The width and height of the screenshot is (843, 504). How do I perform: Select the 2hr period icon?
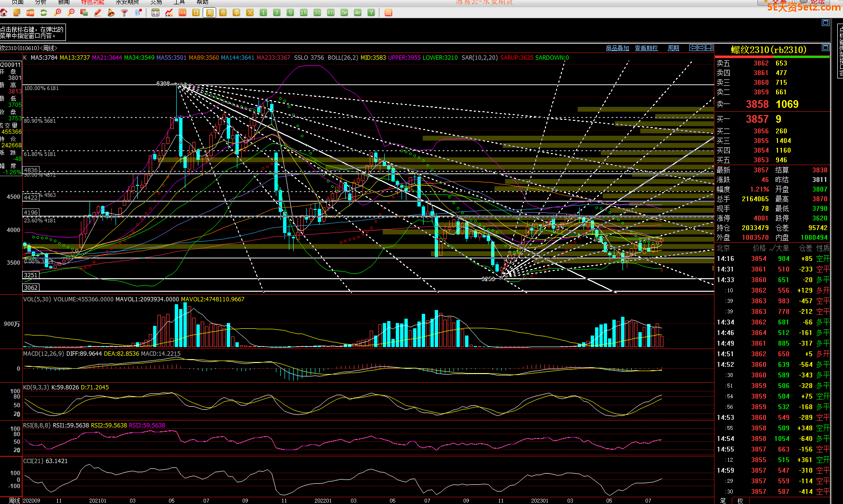(344, 13)
